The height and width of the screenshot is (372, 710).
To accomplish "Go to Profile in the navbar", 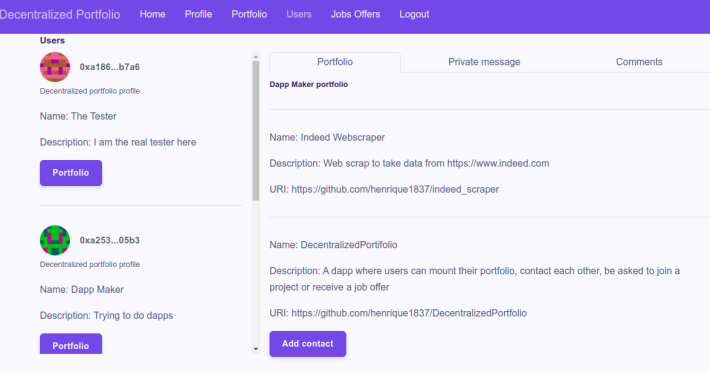I will (x=198, y=14).
